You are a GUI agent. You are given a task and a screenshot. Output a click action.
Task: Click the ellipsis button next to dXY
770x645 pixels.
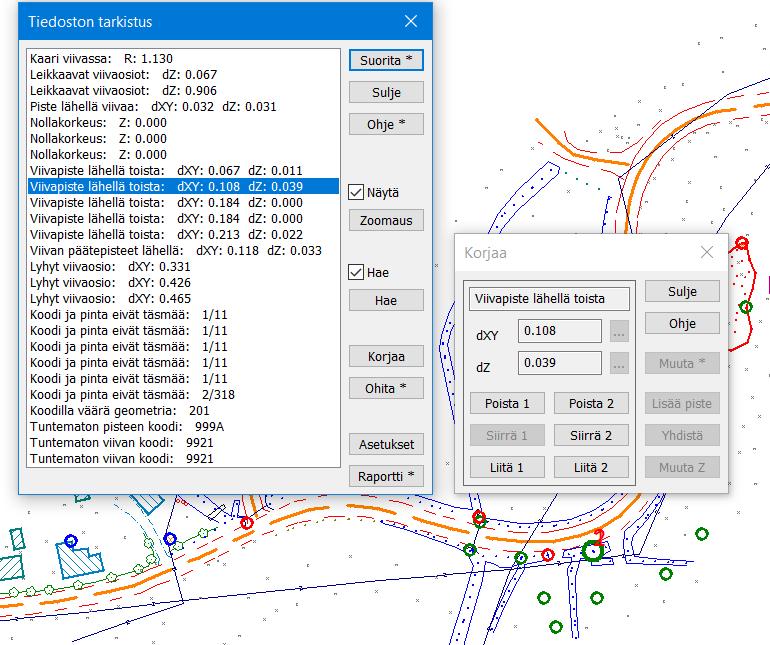point(619,332)
